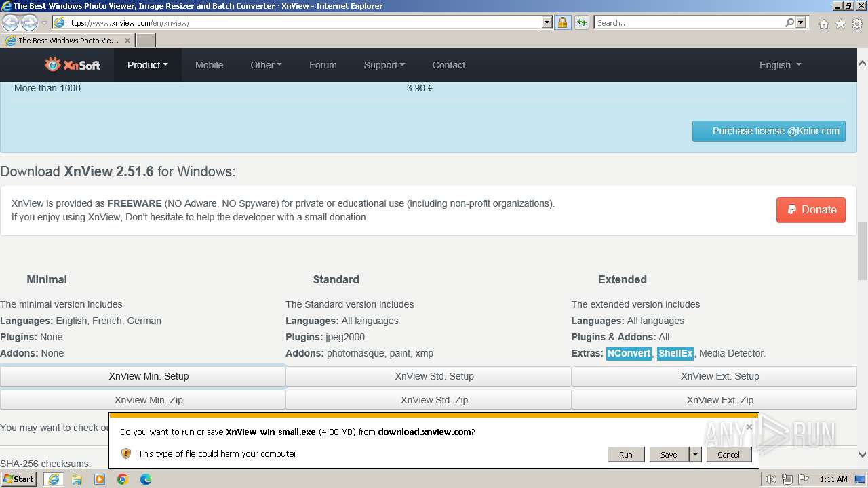Image resolution: width=868 pixels, height=488 pixels.
Task: Click the browser Forward arrow button
Action: coord(29,22)
